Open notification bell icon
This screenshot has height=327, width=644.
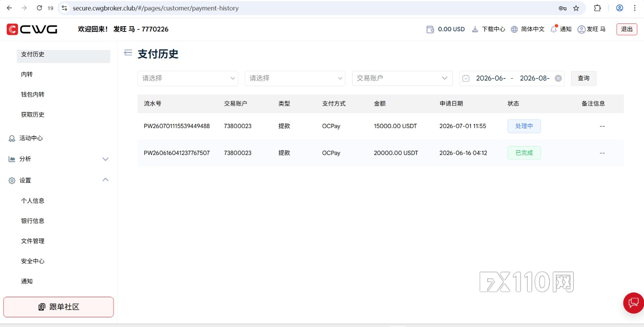[x=554, y=29]
